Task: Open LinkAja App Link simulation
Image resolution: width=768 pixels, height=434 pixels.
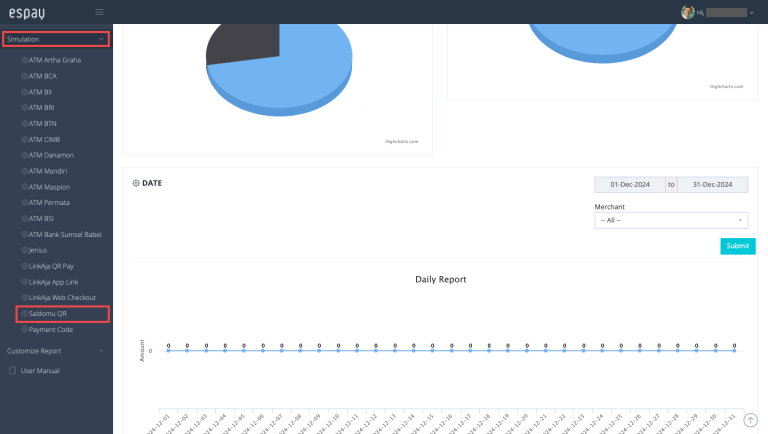Action: (x=53, y=282)
